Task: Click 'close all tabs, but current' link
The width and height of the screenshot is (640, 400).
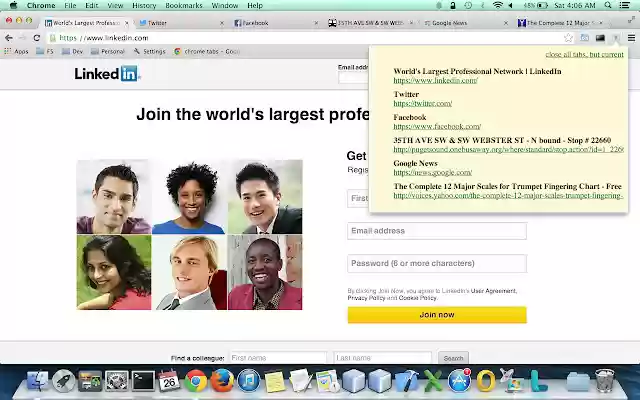Action: point(584,54)
